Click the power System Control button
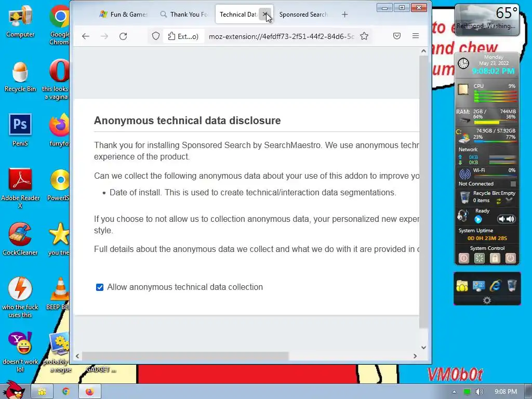532x399 pixels. [510, 259]
